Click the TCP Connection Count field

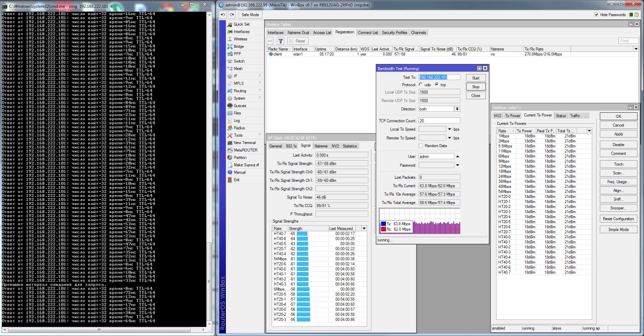pyautogui.click(x=439, y=121)
